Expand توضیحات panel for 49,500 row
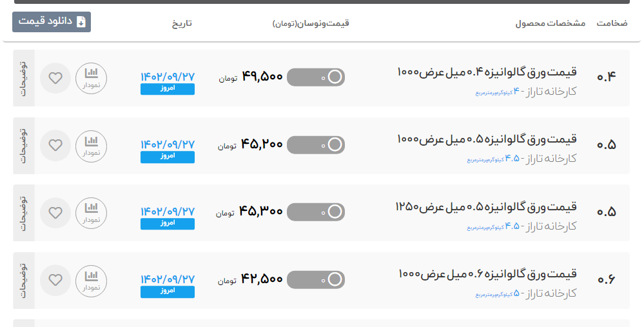 point(24,78)
